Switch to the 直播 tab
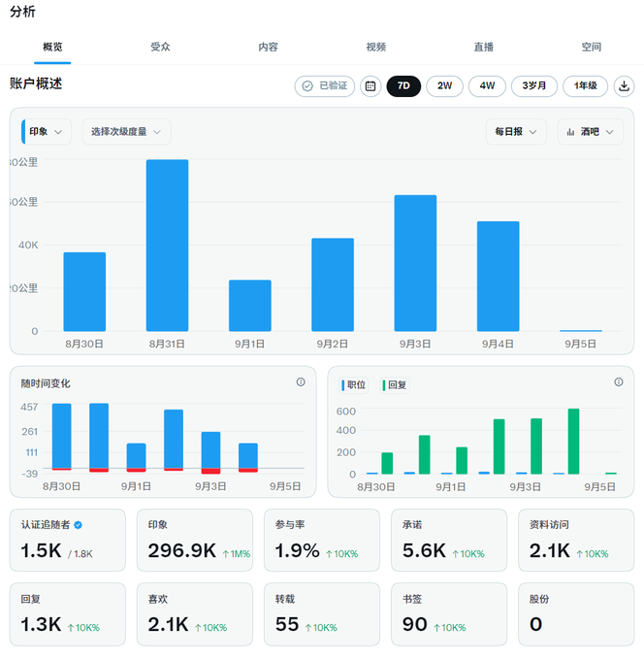This screenshot has width=644, height=660. click(x=484, y=48)
